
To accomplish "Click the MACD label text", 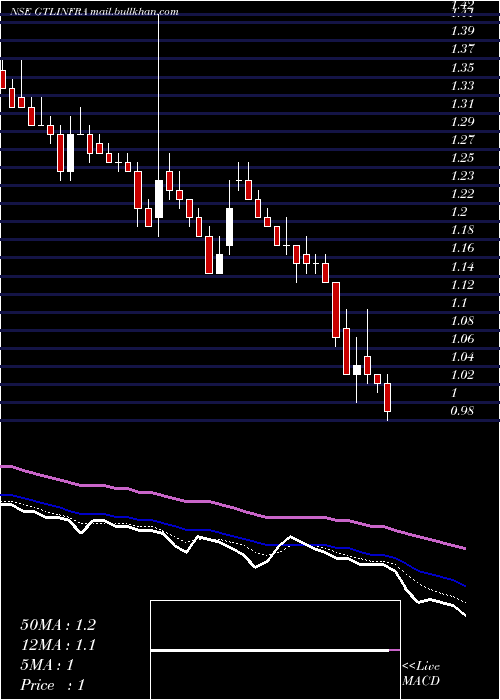I will tap(421, 681).
